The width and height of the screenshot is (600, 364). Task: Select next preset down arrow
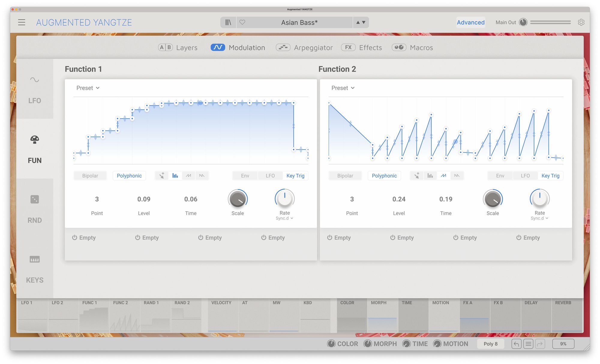tap(364, 23)
